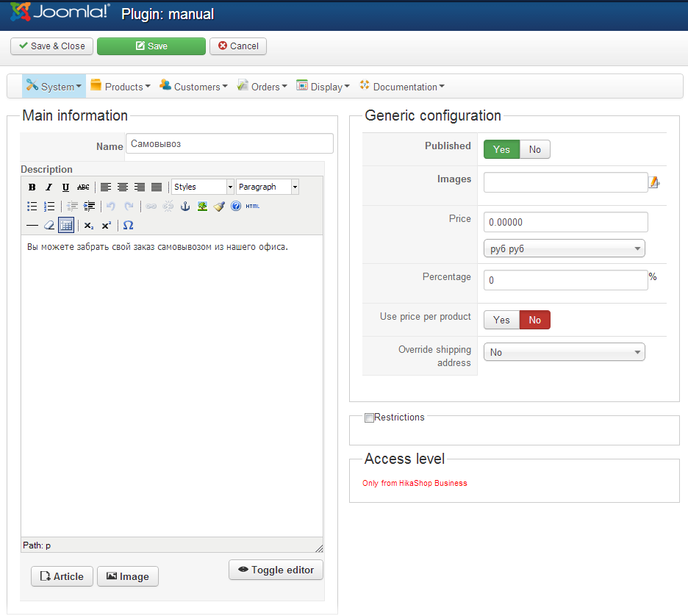688x616 pixels.
Task: Insert horizontal rule line
Action: [x=32, y=226]
